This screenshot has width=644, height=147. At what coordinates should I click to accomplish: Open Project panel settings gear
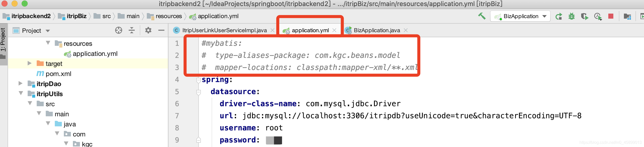148,30
